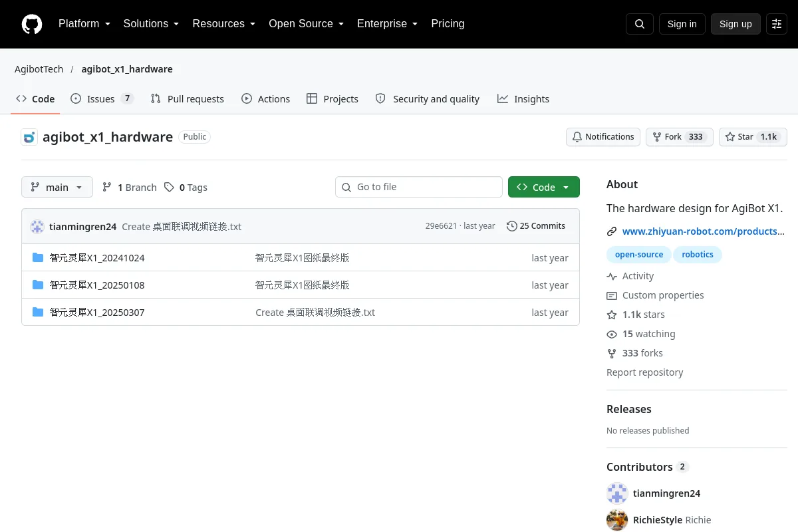The image size is (798, 532).
Task: Open tianmingren24 contributor name link
Action: pyautogui.click(x=667, y=493)
